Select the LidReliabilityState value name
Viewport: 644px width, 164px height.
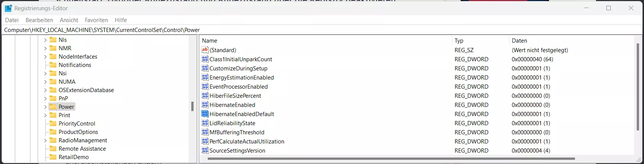[232, 123]
